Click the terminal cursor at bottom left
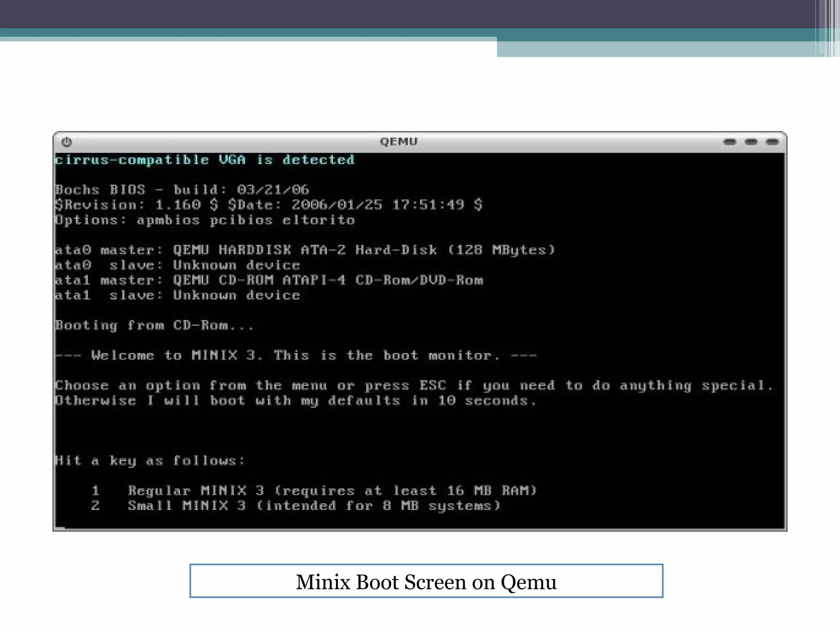 coord(60,528)
